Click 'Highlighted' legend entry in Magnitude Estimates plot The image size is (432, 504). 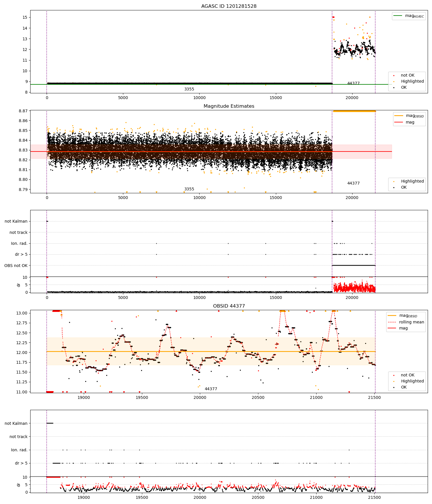click(x=412, y=181)
